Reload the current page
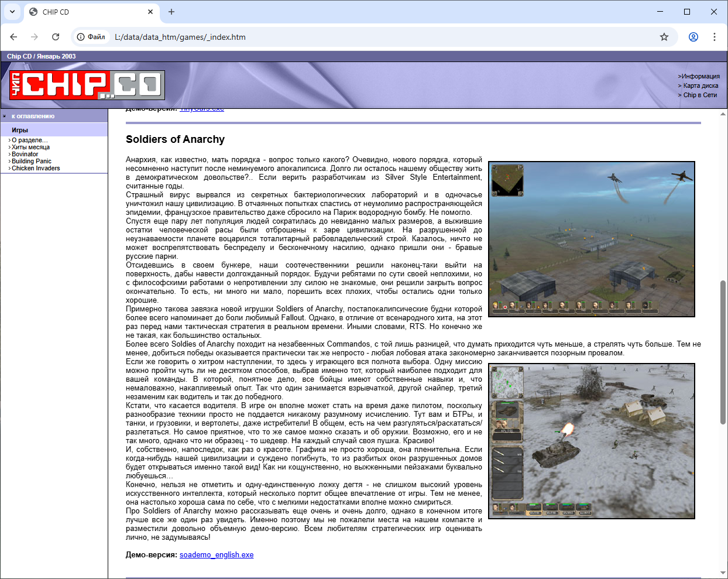Viewport: 728px width, 579px height. coord(56,37)
